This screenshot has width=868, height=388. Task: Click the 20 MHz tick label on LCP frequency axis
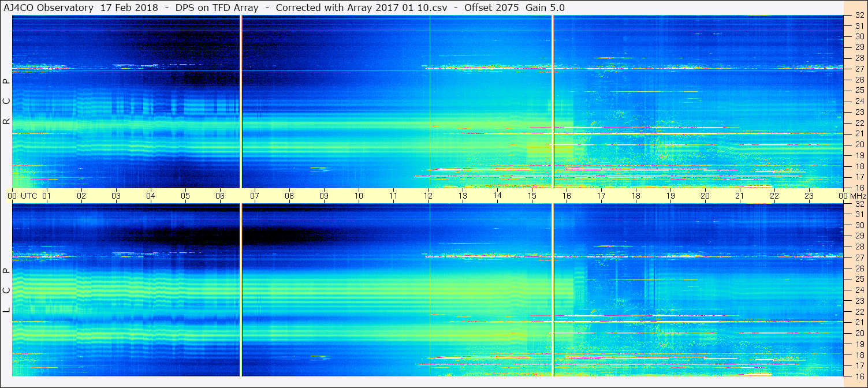859,333
